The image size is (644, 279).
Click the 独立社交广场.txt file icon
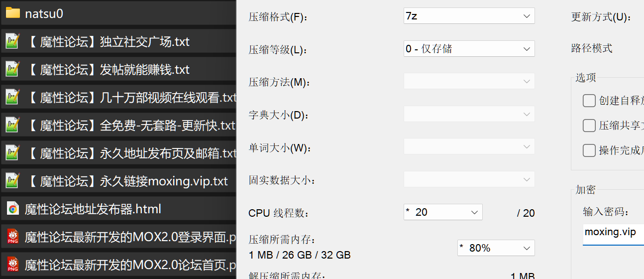click(x=13, y=41)
